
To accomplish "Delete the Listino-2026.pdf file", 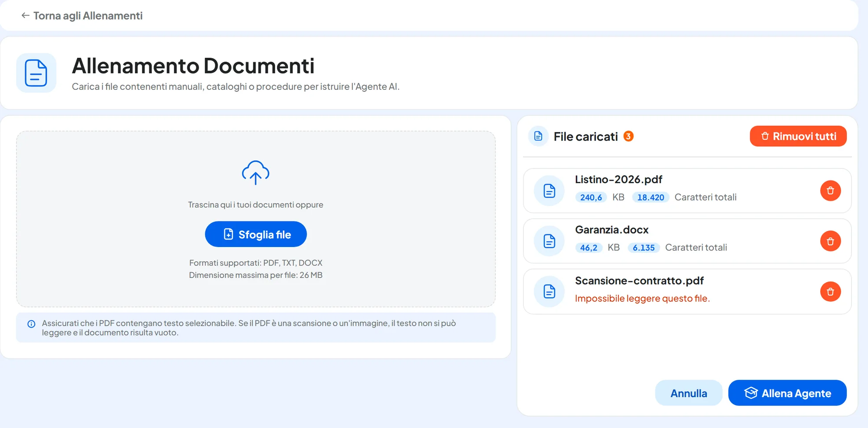I will (830, 191).
